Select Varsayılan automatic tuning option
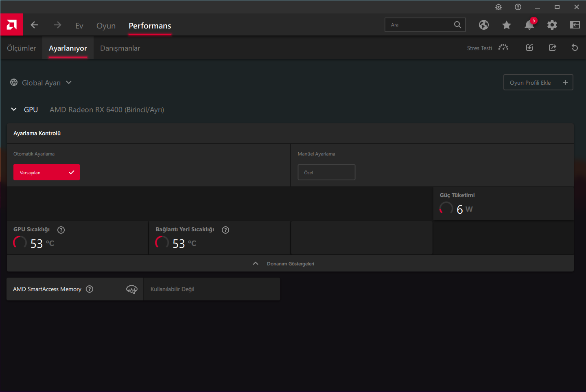This screenshot has height=392, width=586. (x=47, y=172)
